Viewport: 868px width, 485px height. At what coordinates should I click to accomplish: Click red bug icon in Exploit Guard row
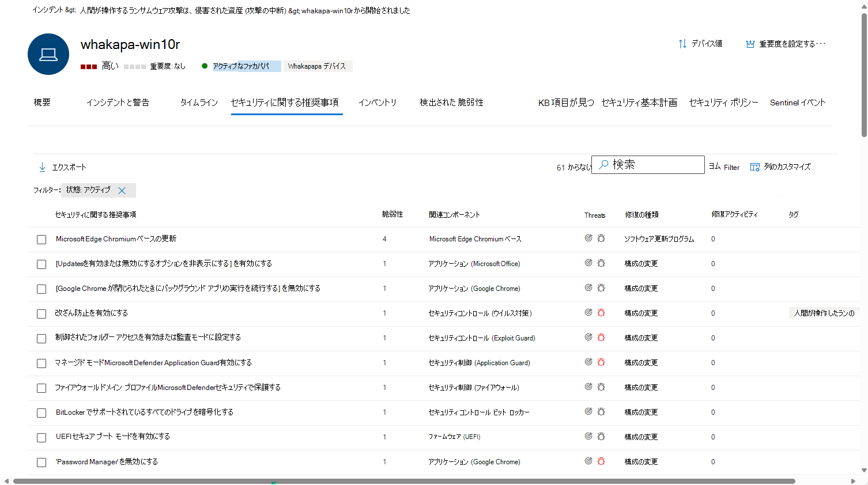pyautogui.click(x=601, y=337)
